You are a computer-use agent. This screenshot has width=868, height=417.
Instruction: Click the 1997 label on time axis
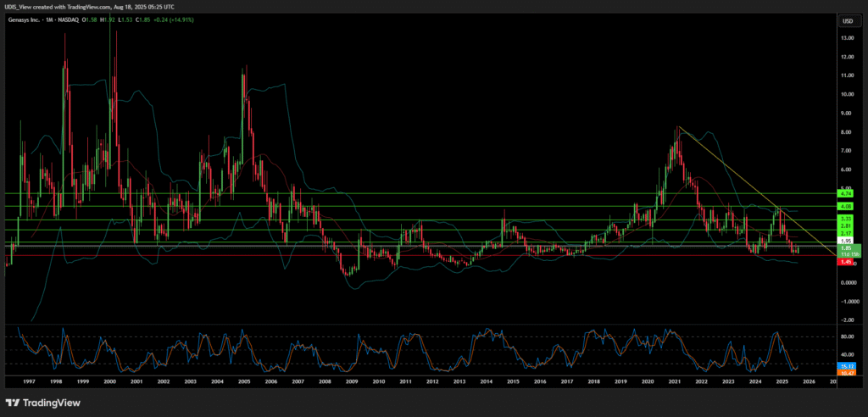click(29, 382)
